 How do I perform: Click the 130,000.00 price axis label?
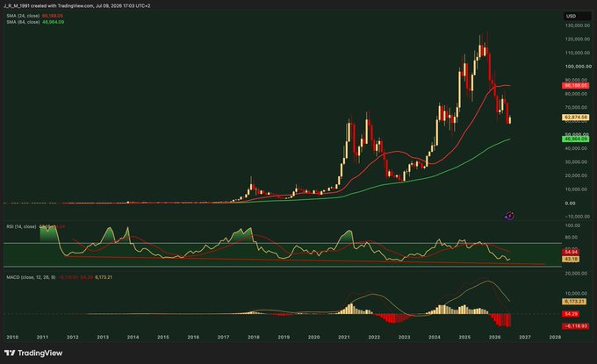pyautogui.click(x=576, y=25)
